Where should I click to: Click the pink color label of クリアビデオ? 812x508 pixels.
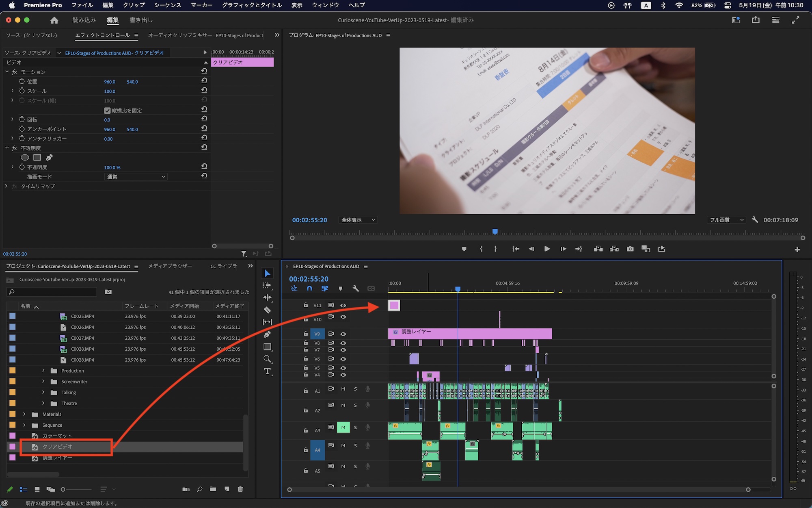point(13,446)
